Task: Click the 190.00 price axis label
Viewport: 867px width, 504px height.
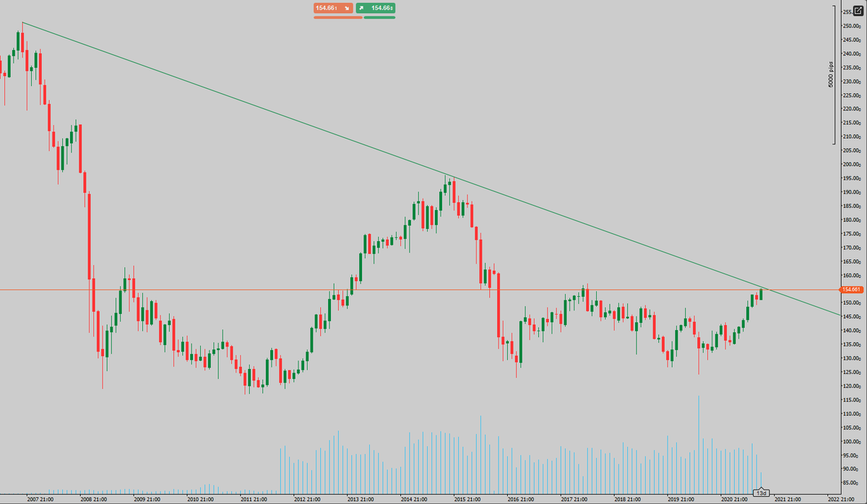Action: 853,192
